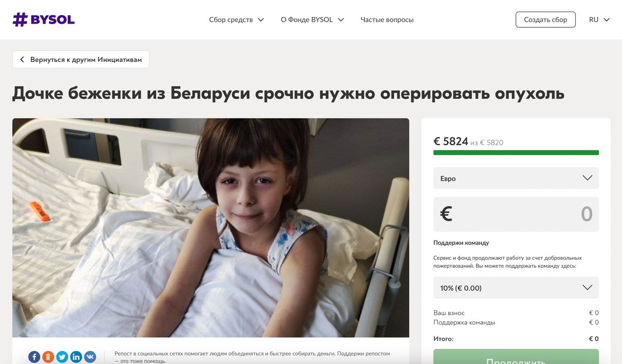Click the Создать сбор button
622x364 pixels.
point(545,19)
